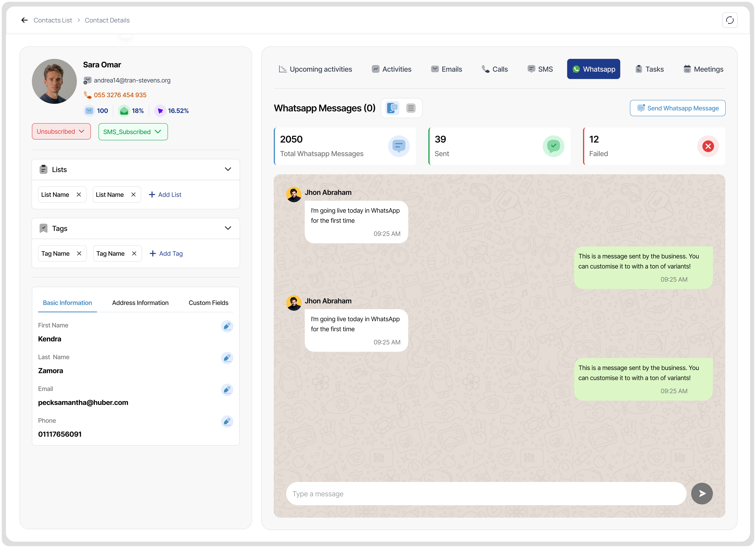Image resolution: width=756 pixels, height=548 pixels.
Task: Click the Sara Omar name heading
Action: click(102, 65)
